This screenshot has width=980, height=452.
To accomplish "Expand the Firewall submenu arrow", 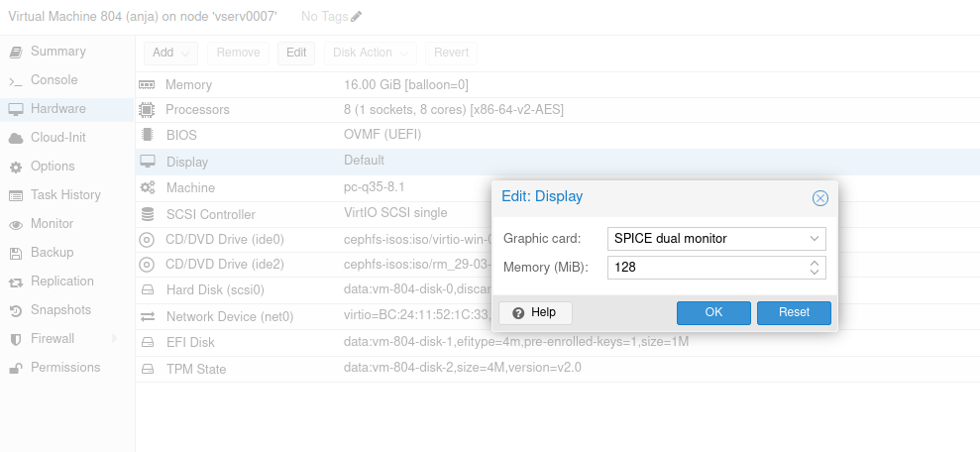I will [x=114, y=339].
